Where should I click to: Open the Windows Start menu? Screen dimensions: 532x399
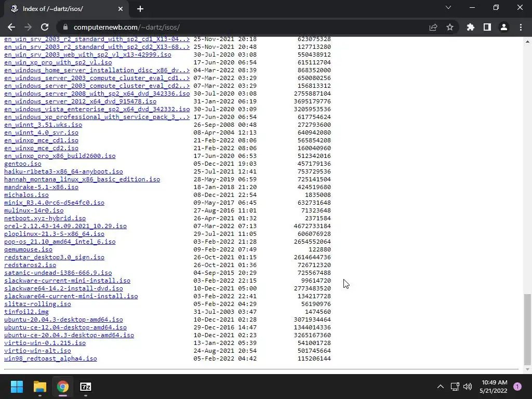pyautogui.click(x=17, y=387)
